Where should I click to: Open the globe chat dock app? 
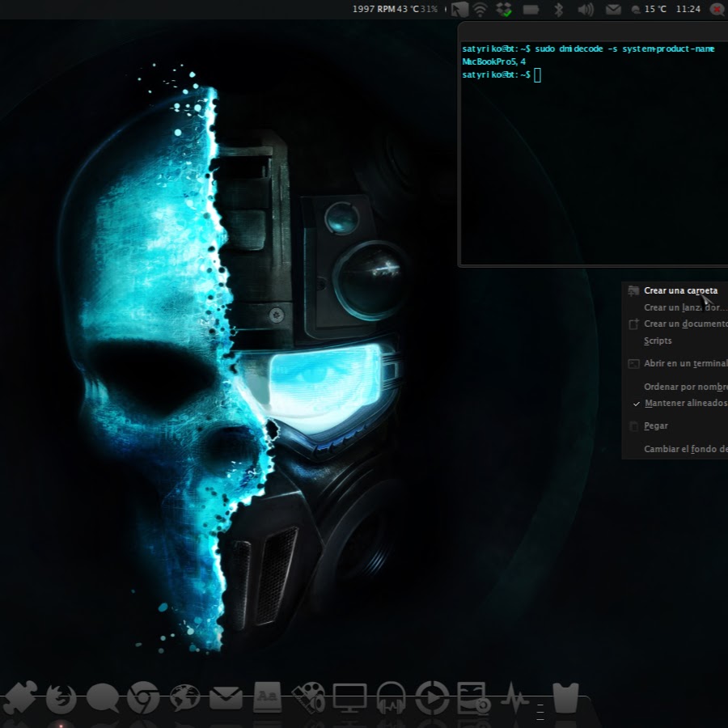tap(184, 698)
